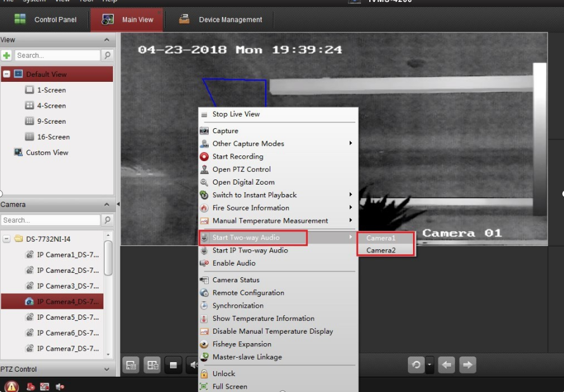Hide the left sidebar with the small arrow handle
The height and width of the screenshot is (392, 564).
(118, 204)
